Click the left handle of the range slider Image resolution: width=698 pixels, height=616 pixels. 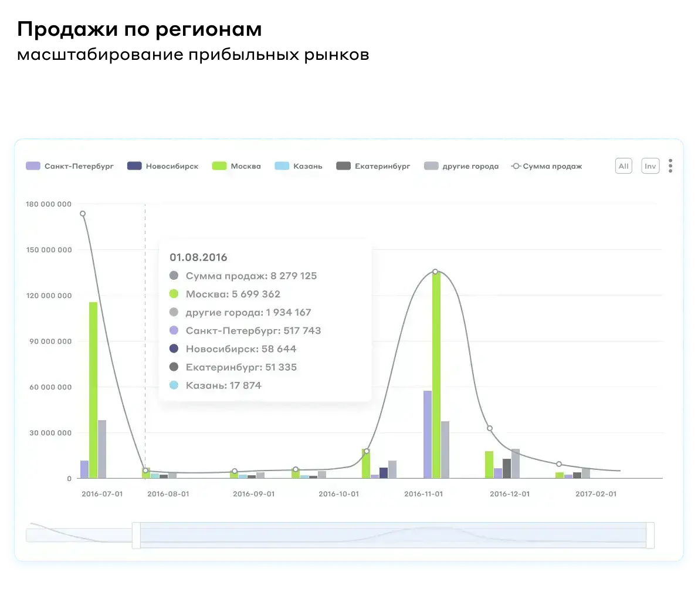136,536
